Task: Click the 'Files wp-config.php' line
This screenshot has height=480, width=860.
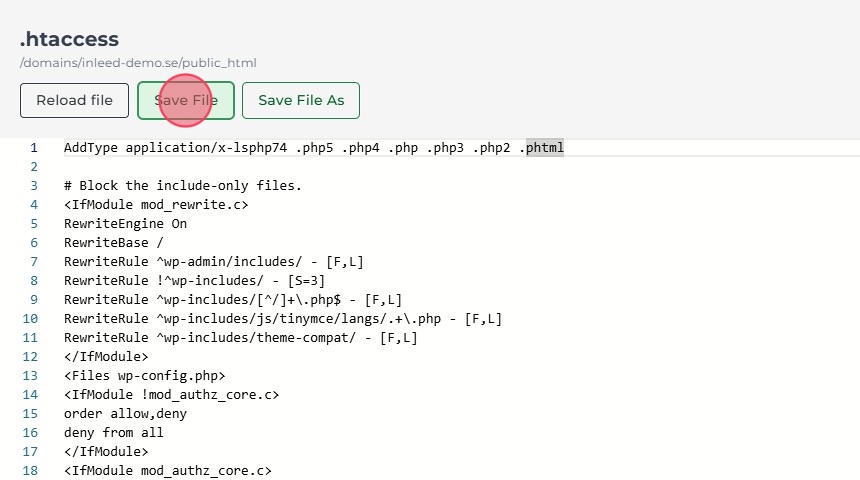Action: click(144, 376)
